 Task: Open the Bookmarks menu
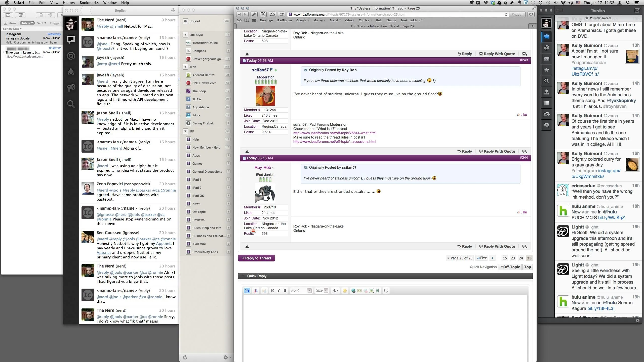coord(89,3)
